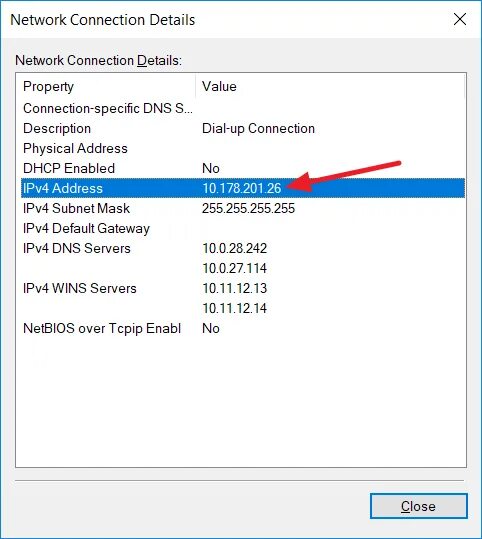The image size is (482, 539).
Task: Select the IPv4 WINS Servers row
Action: (x=243, y=288)
